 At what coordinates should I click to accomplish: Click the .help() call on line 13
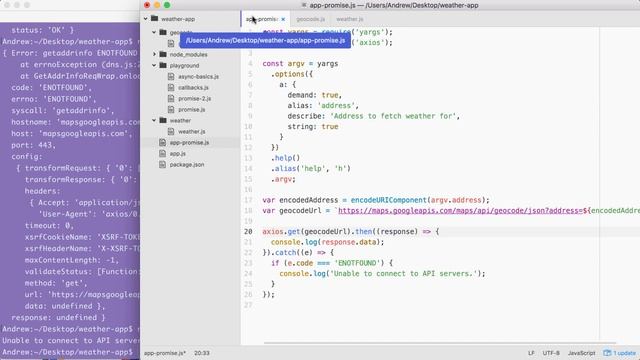(285, 158)
